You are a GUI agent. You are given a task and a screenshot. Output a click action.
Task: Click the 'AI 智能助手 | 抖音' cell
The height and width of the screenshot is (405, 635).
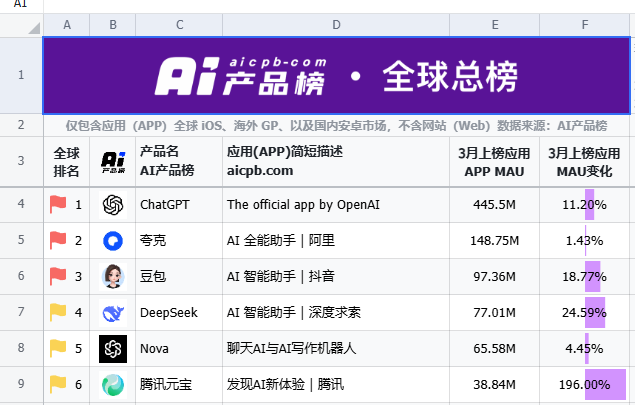pos(336,277)
